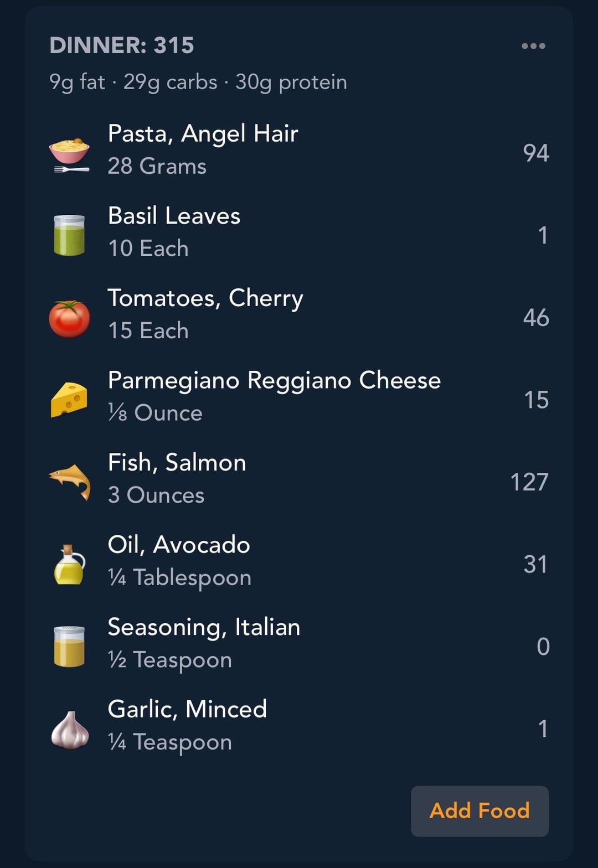Select the Basil Leaves food entry
Screen dimensions: 598x868
[174, 216]
